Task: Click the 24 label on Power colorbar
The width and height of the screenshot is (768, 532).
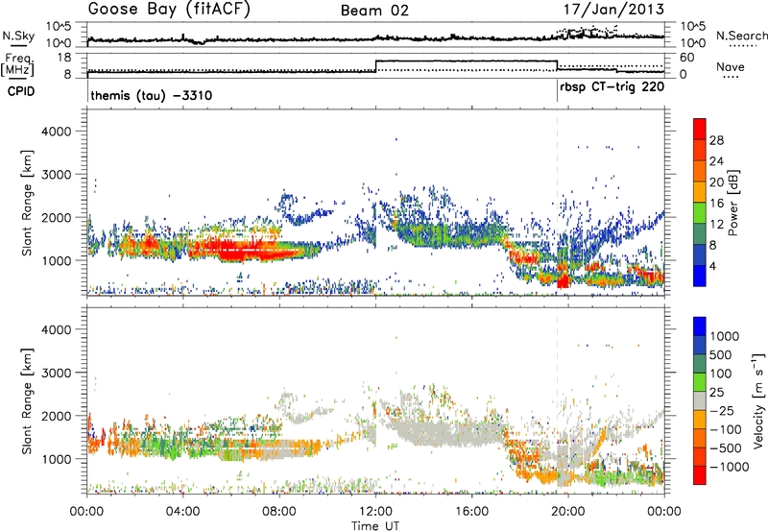Action: pyautogui.click(x=716, y=161)
